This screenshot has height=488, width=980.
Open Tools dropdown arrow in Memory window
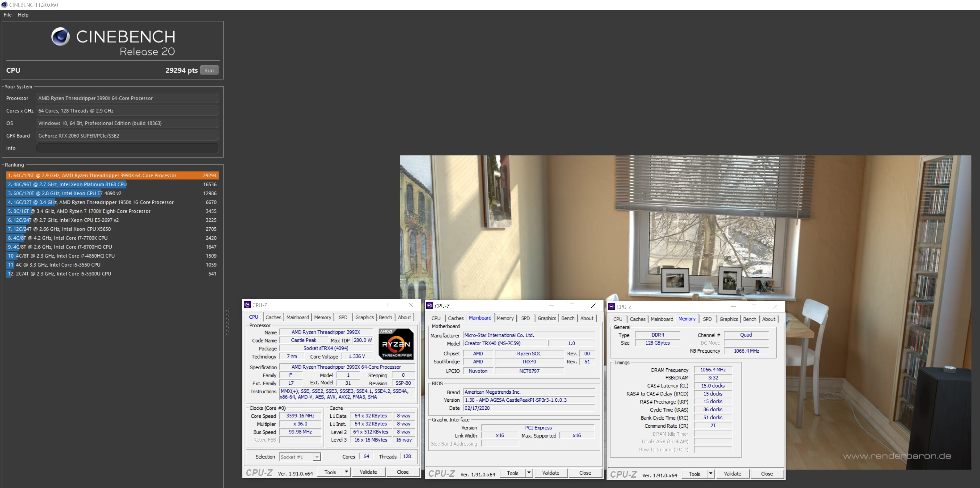coord(711,473)
